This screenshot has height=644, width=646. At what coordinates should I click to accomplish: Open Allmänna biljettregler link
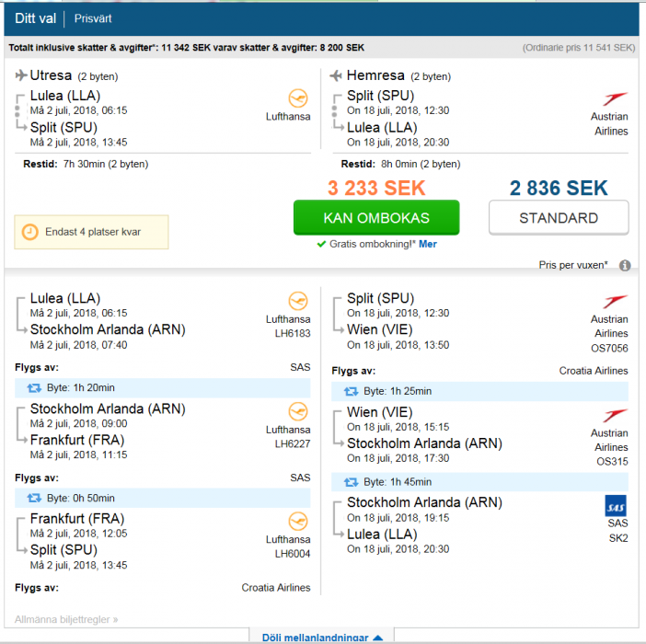point(66,619)
